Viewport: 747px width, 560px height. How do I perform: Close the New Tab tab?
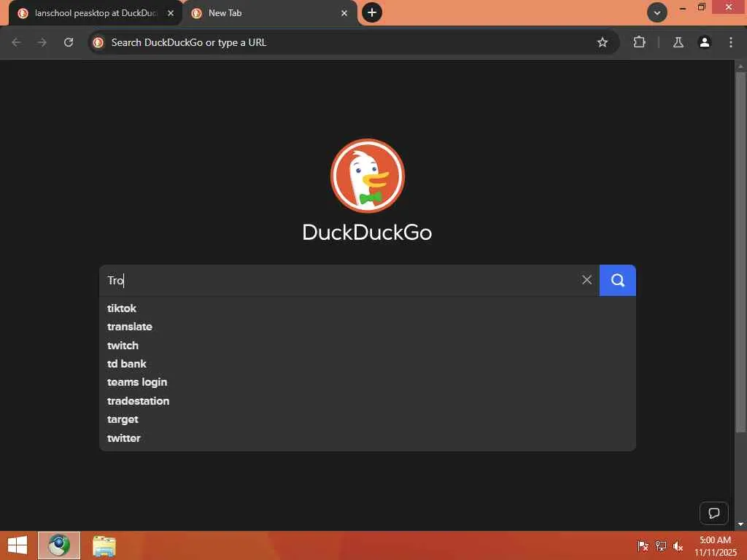click(x=344, y=13)
